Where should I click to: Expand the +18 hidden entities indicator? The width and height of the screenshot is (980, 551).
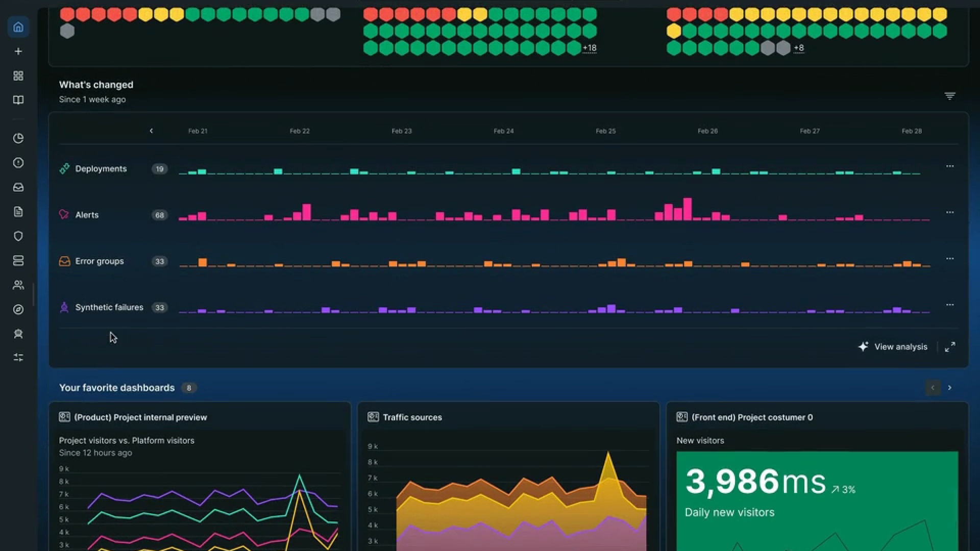point(590,48)
